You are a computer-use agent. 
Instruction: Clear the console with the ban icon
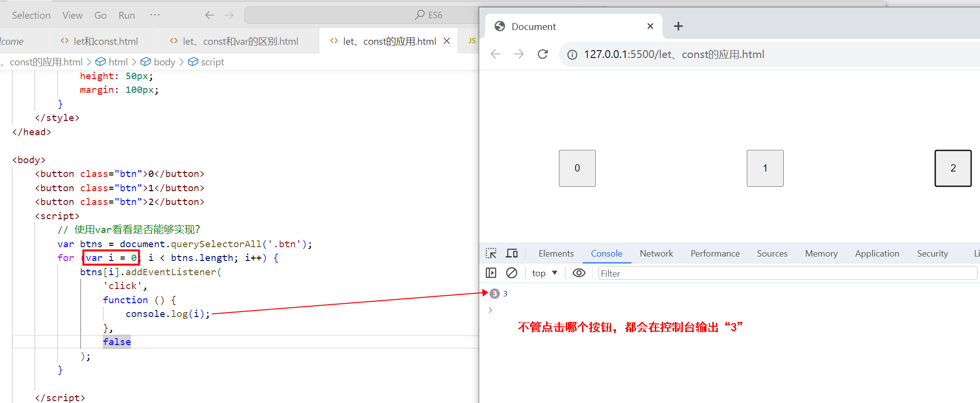tap(512, 273)
